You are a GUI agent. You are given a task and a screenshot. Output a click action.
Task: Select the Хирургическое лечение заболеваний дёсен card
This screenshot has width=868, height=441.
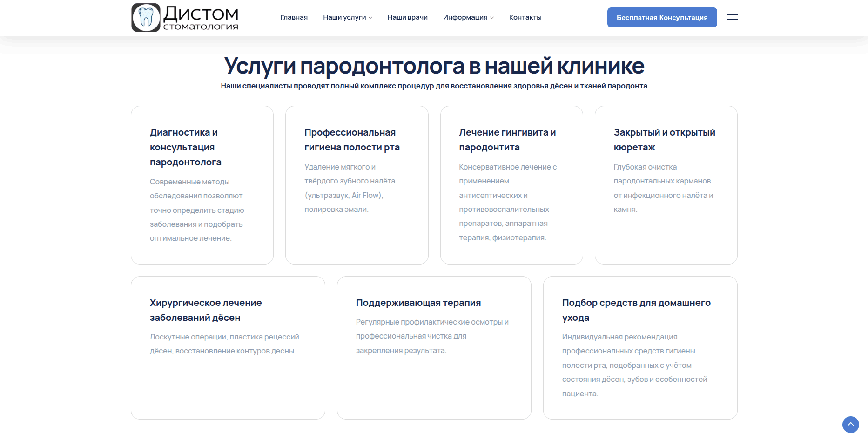(228, 347)
